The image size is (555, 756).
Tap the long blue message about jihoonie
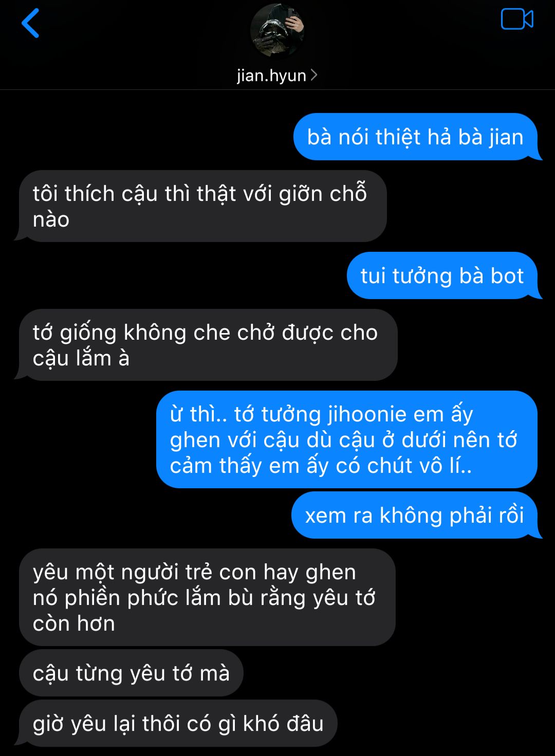tap(347, 439)
